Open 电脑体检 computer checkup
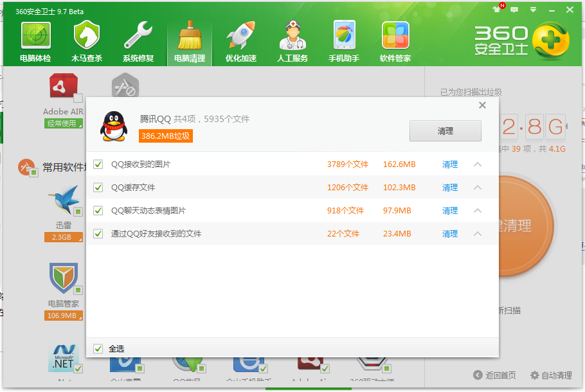585x392 pixels. 35,42
